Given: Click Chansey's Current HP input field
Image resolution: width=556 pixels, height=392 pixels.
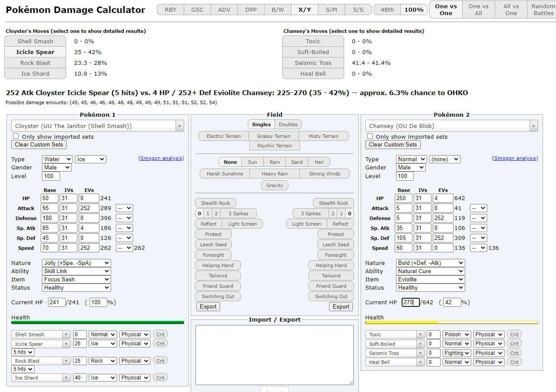Looking at the screenshot, I should tap(411, 302).
